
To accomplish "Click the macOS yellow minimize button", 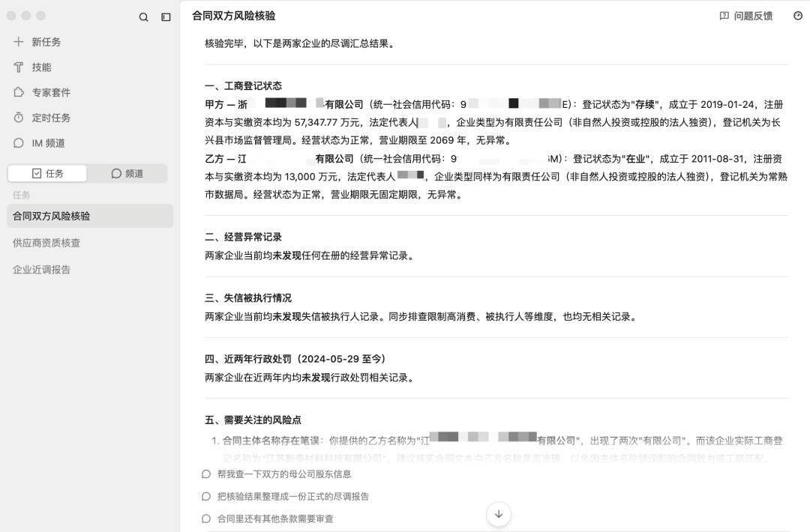I will [x=25, y=16].
